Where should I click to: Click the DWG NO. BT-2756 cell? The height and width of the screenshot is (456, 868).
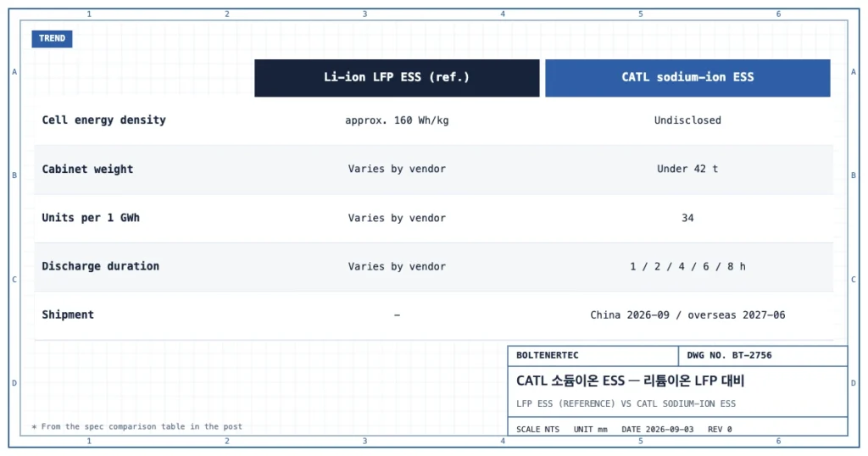(x=763, y=356)
